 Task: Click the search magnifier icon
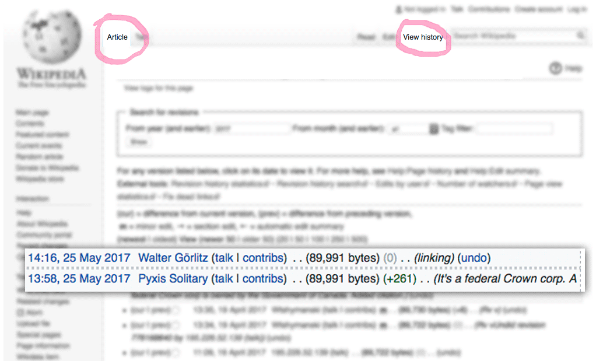click(x=581, y=36)
